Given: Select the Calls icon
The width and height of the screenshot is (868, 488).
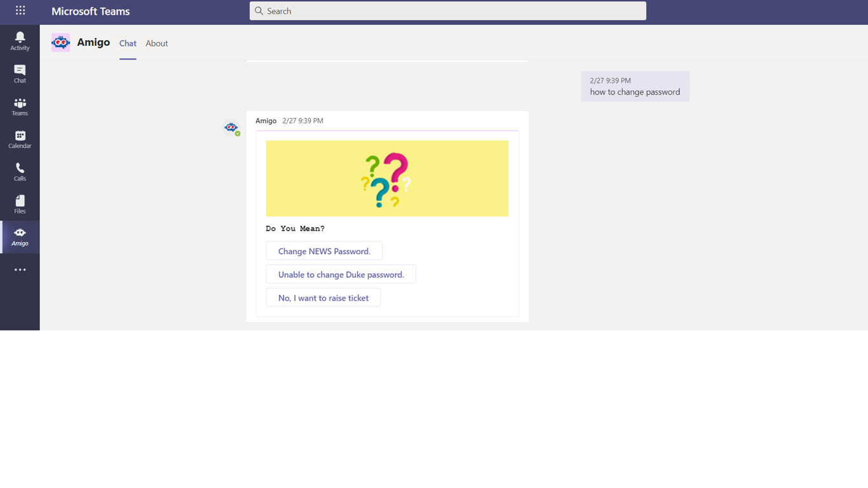Looking at the screenshot, I should 20,170.
